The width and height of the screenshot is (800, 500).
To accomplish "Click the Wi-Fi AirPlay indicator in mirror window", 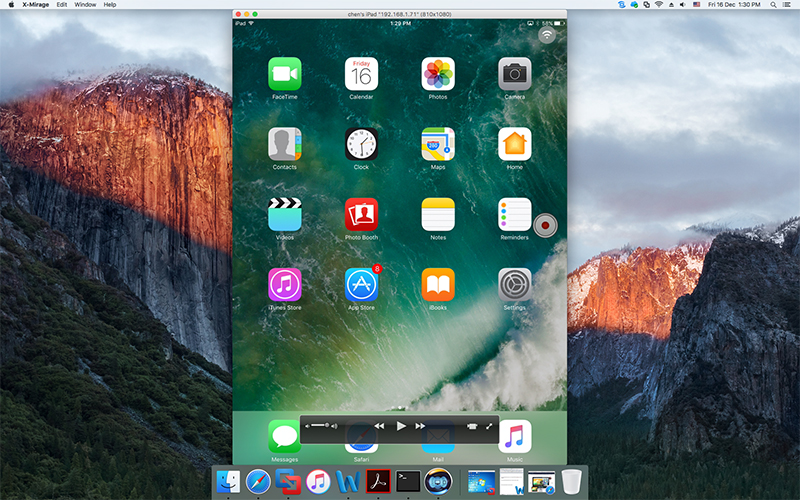I will tap(547, 35).
